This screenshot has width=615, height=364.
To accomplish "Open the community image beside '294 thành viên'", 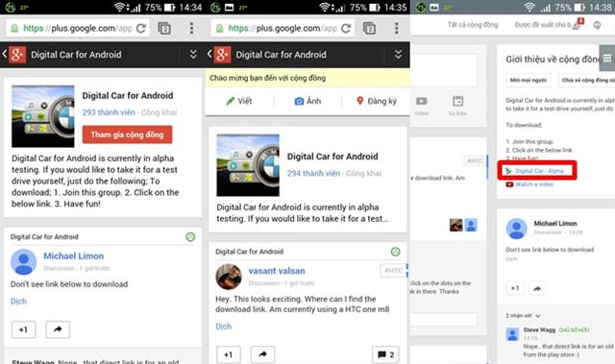I will [248, 165].
